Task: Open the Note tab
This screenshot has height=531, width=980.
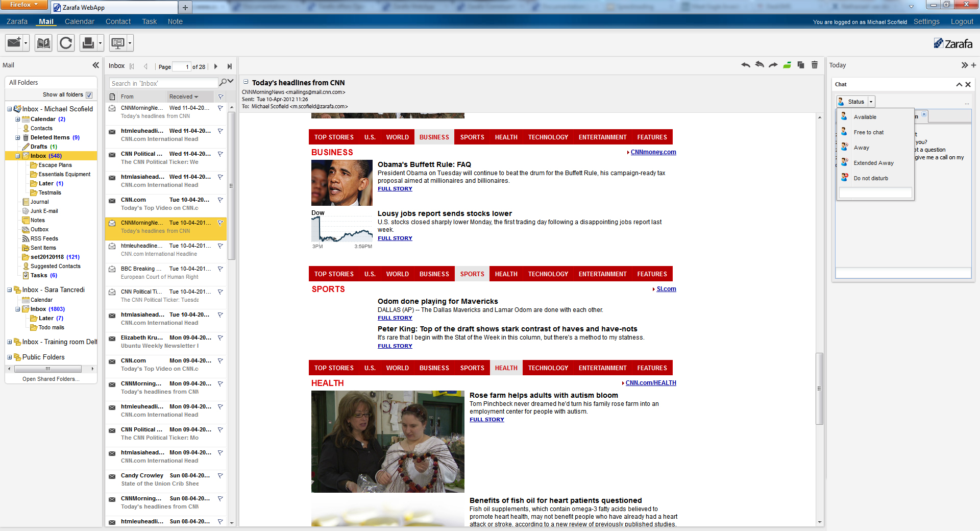Action: point(175,21)
